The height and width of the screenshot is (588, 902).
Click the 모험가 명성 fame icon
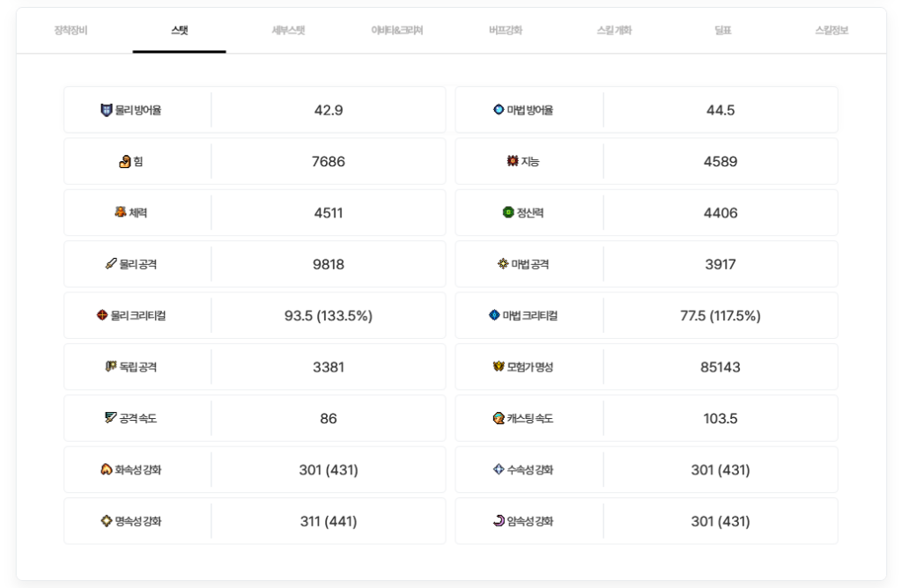(x=499, y=367)
